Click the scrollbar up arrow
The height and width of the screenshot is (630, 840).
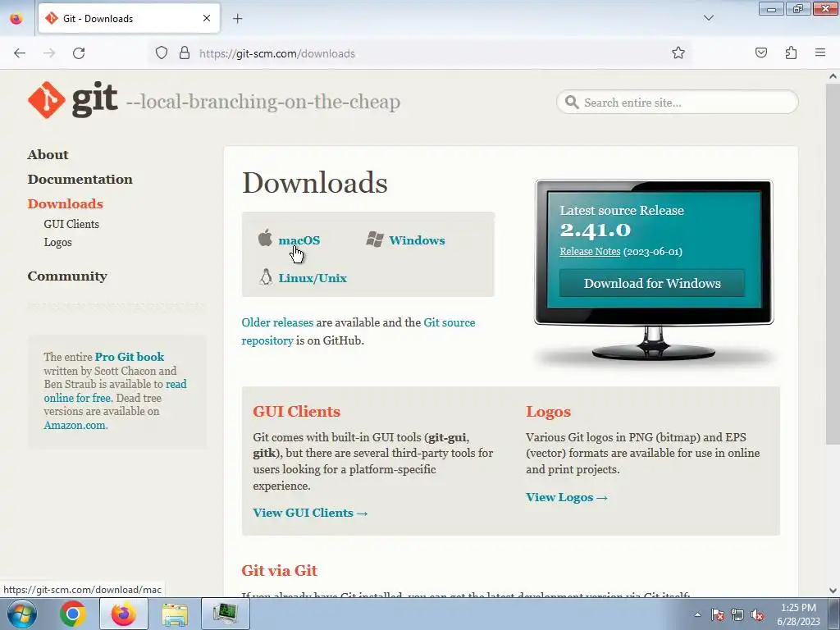coord(833,76)
